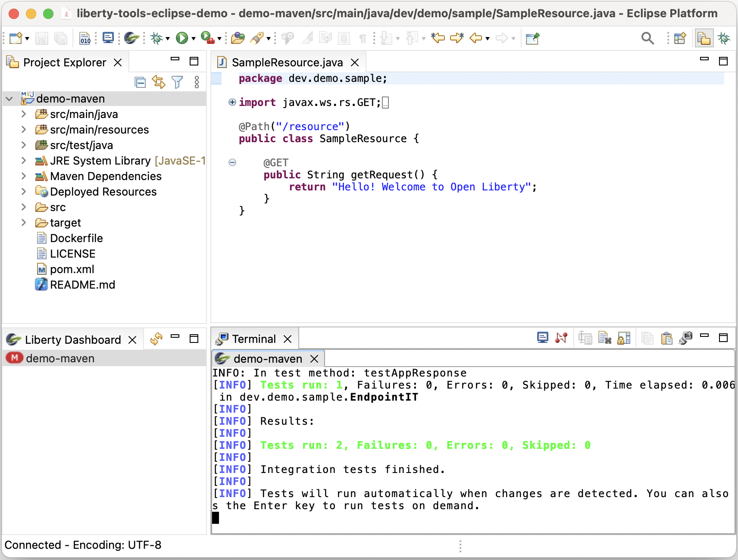738x560 pixels.
Task: Expand the src/test/java folder
Action: click(24, 145)
